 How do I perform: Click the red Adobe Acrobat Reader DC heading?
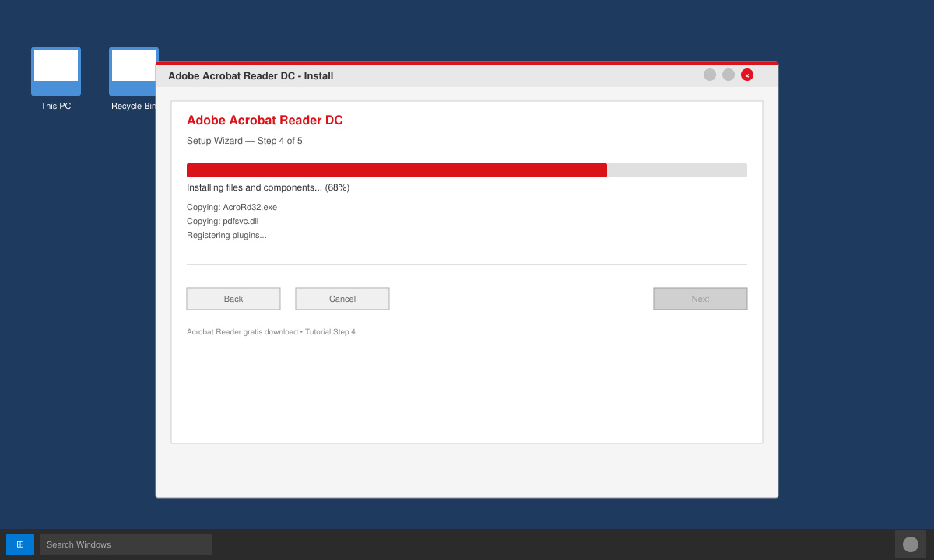265,121
